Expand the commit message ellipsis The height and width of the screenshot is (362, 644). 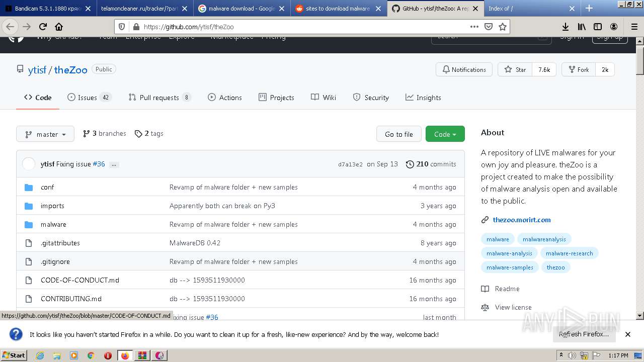(114, 164)
